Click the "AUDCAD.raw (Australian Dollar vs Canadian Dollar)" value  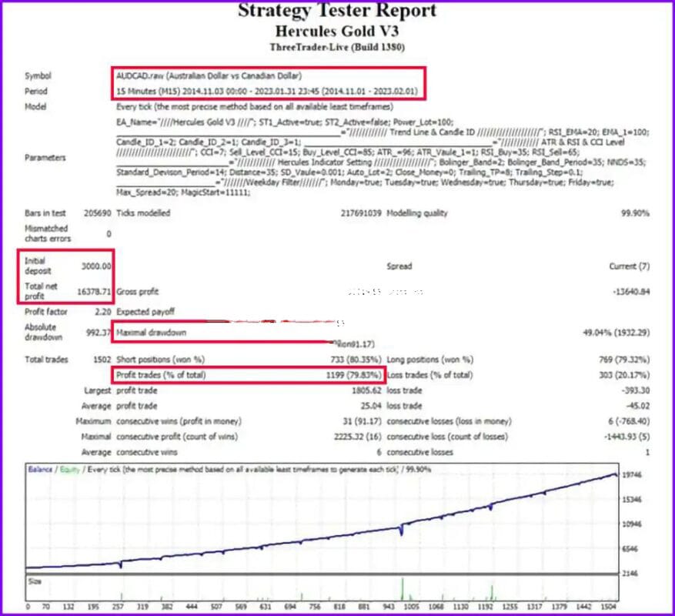click(x=209, y=75)
